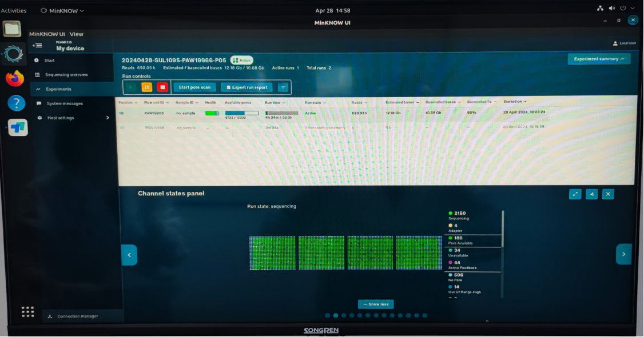This screenshot has width=644, height=337.
Task: Sort table by Reads column
Action: (359, 102)
